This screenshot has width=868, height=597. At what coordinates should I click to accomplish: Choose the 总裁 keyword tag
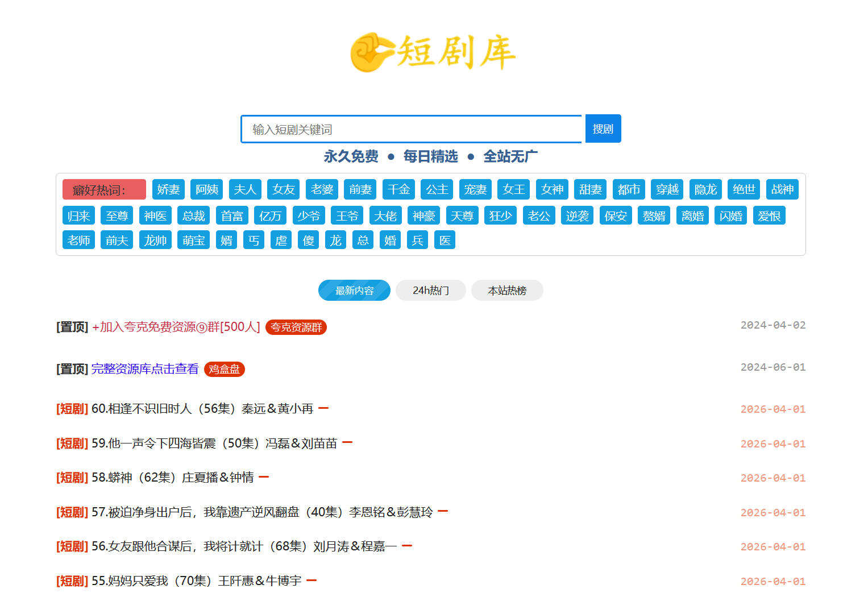pyautogui.click(x=193, y=216)
